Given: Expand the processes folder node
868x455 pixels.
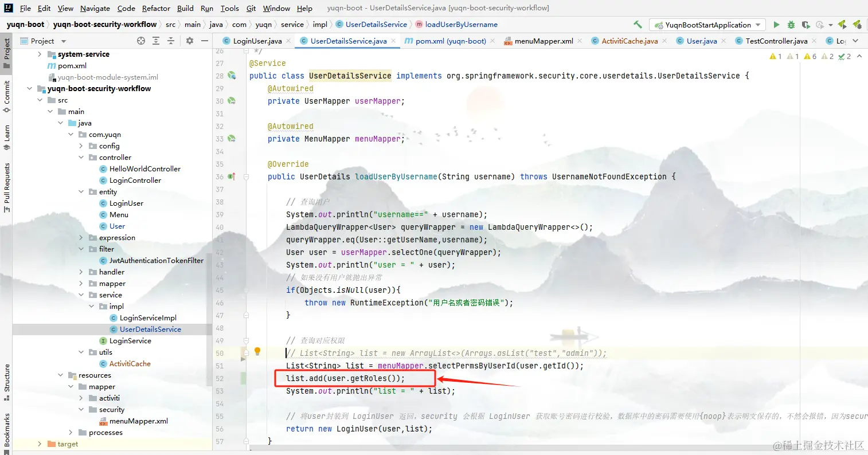Looking at the screenshot, I should click(71, 432).
